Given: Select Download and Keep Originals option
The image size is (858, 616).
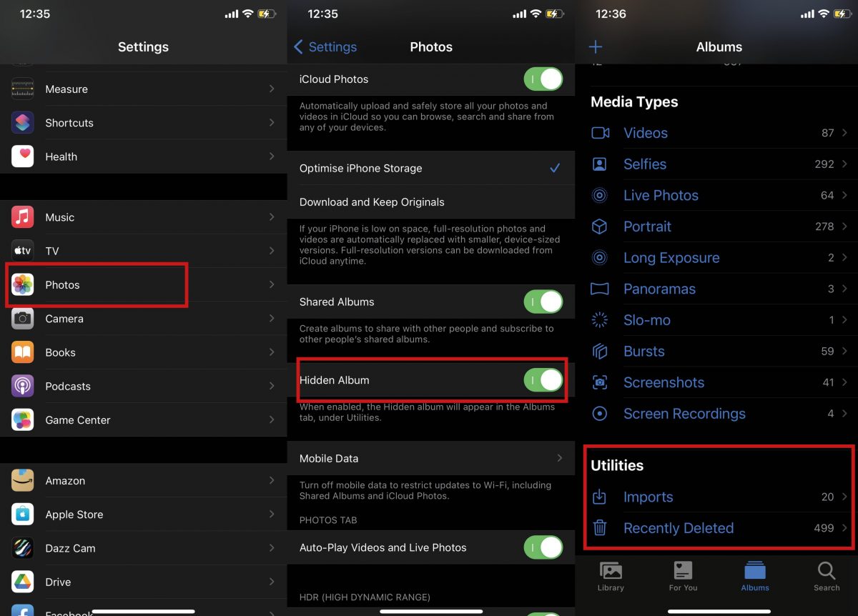Looking at the screenshot, I should (372, 202).
